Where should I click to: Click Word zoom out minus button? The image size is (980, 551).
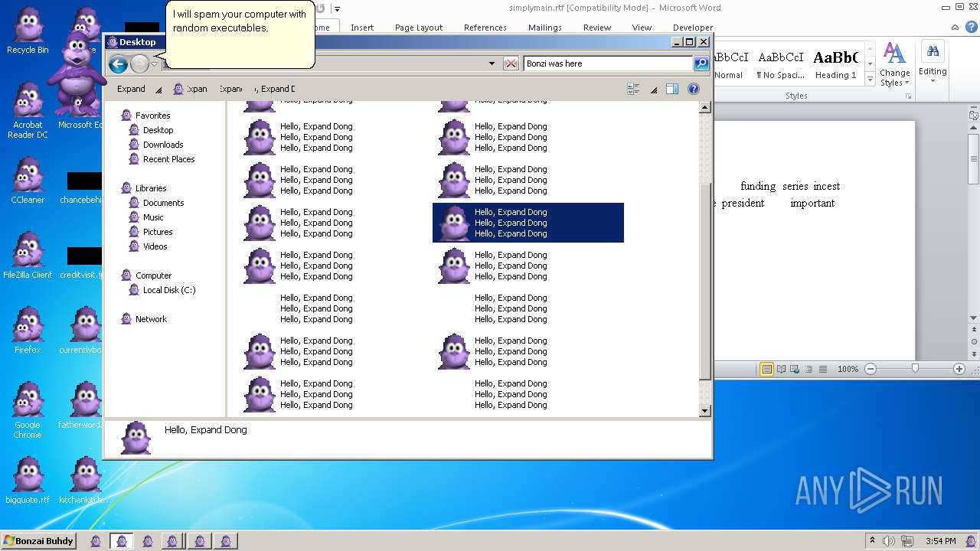click(870, 369)
